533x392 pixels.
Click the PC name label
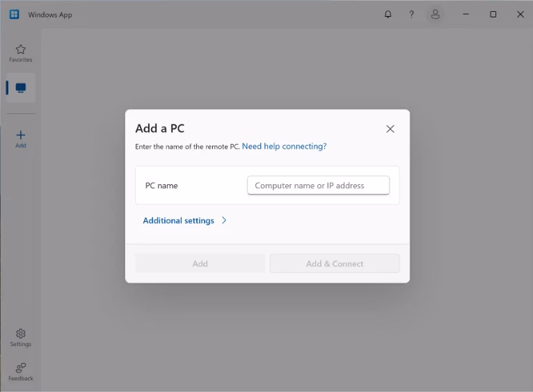[x=161, y=186]
